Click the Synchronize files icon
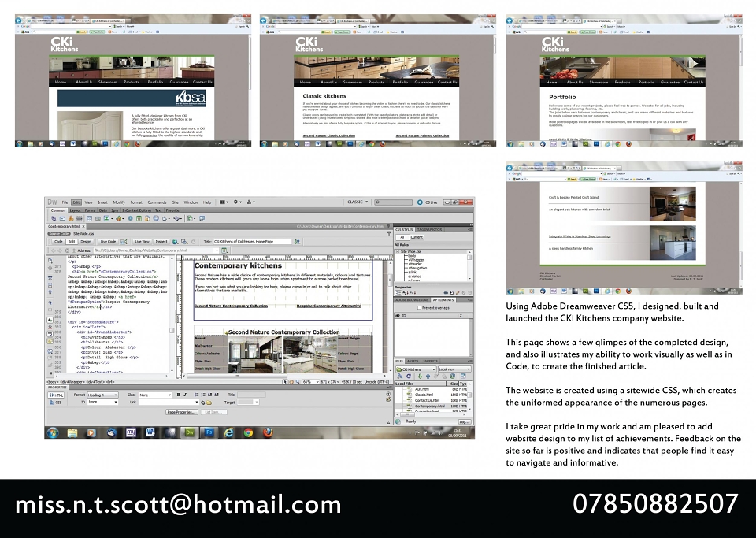Screen dimensions: 756x538 point(452,376)
